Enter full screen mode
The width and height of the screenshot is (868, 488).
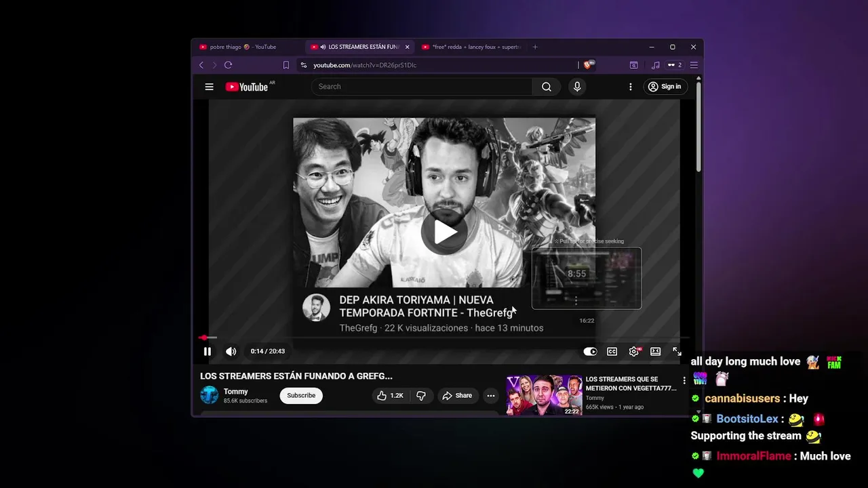point(677,351)
